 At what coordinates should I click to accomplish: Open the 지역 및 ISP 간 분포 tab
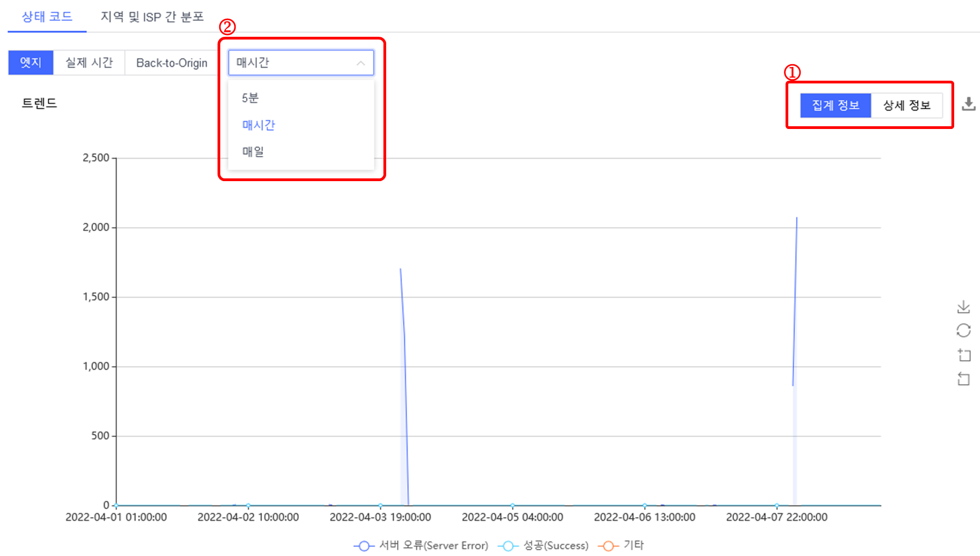(152, 17)
